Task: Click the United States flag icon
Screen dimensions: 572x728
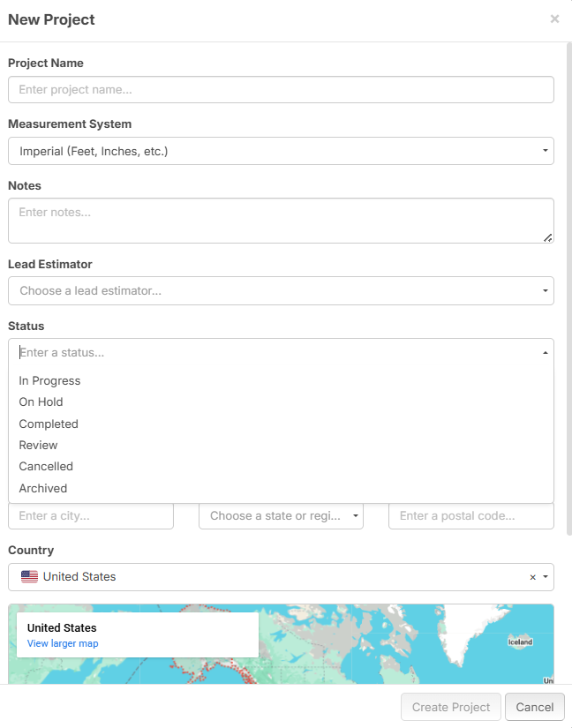Action: click(x=30, y=577)
